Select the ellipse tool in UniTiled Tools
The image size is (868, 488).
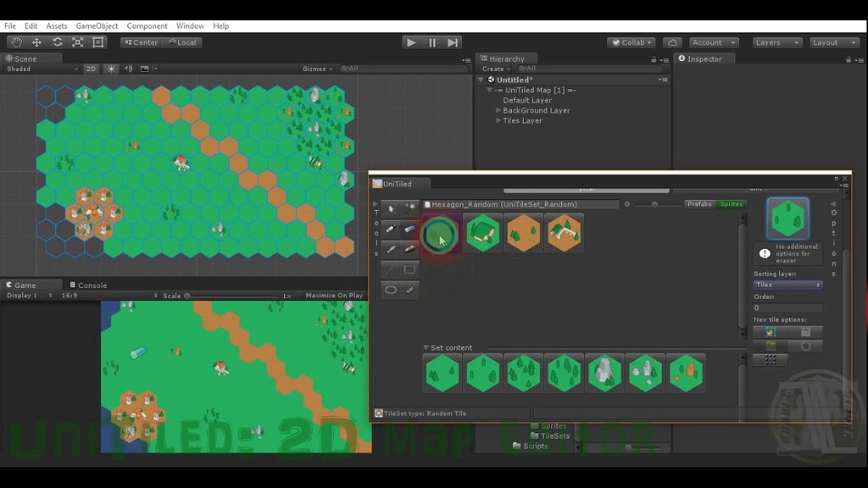391,290
